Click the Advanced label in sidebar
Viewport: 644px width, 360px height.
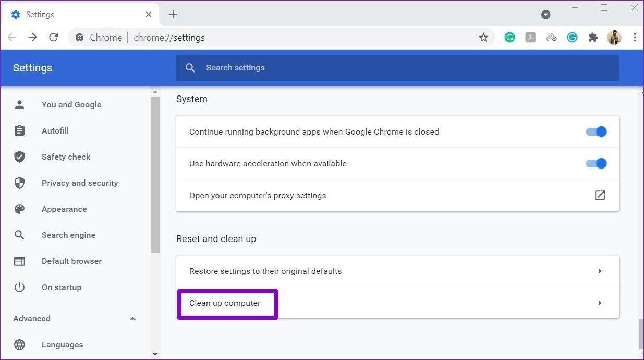(x=32, y=318)
